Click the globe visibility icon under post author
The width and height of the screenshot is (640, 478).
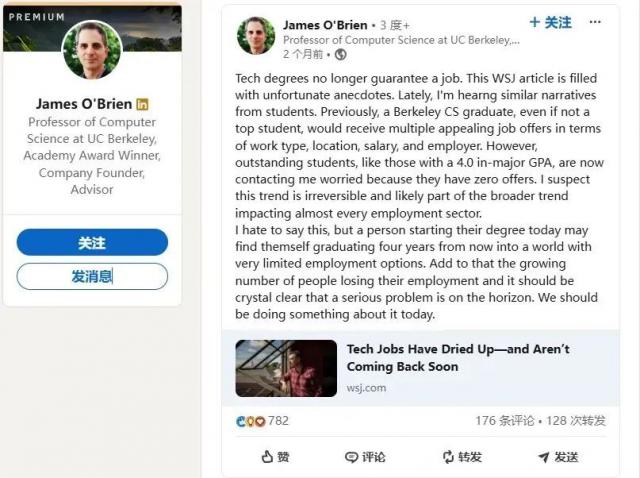(341, 54)
